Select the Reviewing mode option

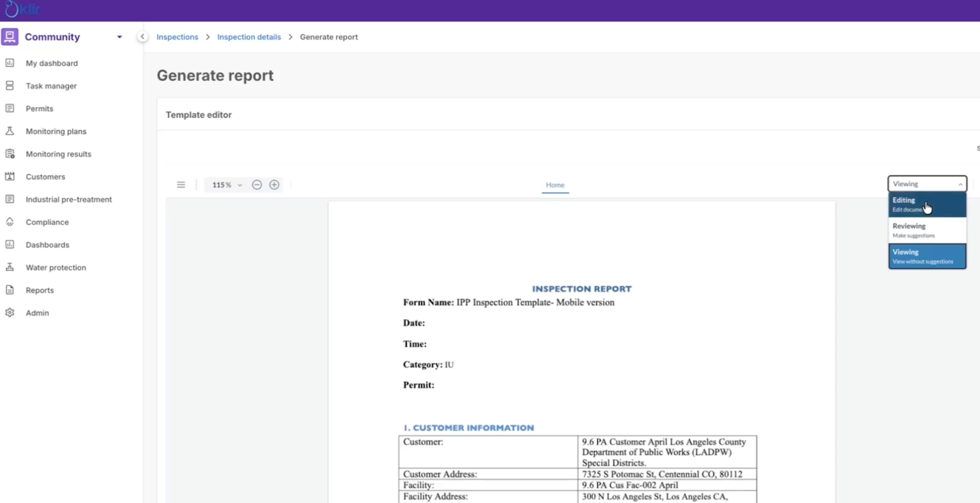click(x=927, y=230)
